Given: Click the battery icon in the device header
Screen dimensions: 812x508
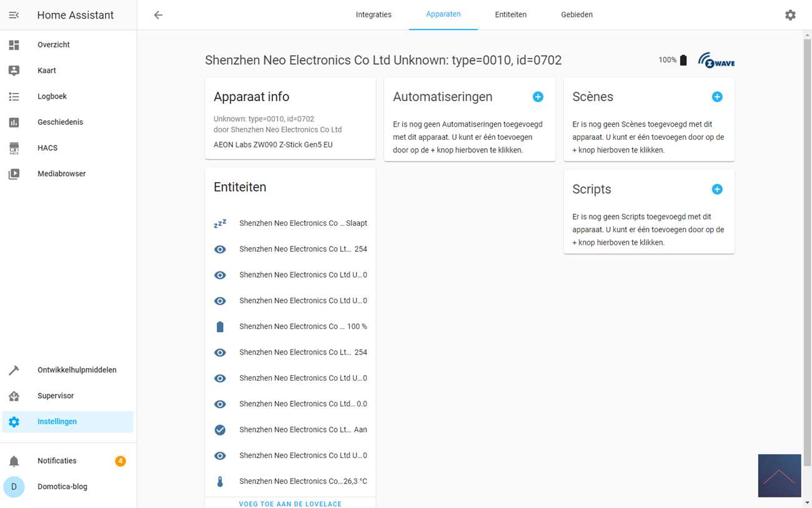Looking at the screenshot, I should point(683,60).
